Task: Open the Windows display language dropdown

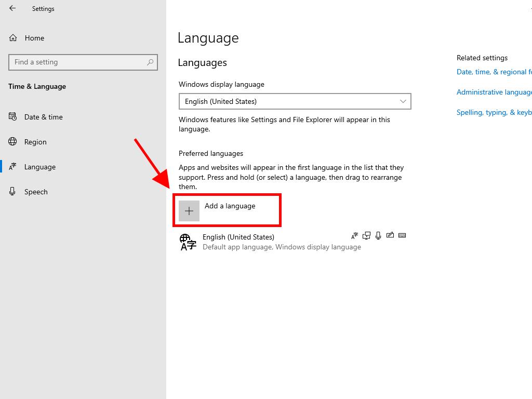Action: [x=295, y=101]
